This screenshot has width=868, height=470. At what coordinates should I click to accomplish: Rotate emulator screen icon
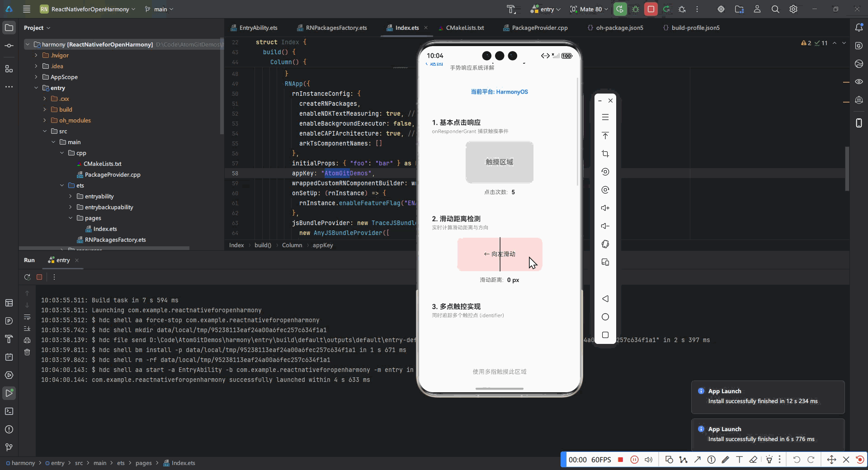(x=605, y=244)
